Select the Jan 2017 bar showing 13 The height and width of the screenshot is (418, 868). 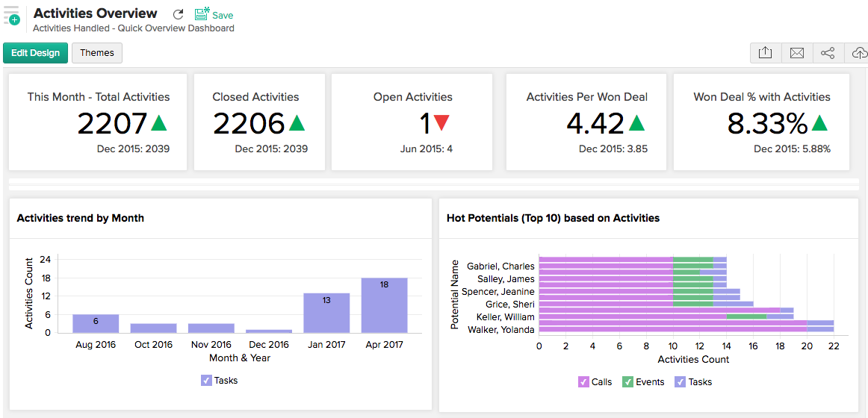pos(326,313)
